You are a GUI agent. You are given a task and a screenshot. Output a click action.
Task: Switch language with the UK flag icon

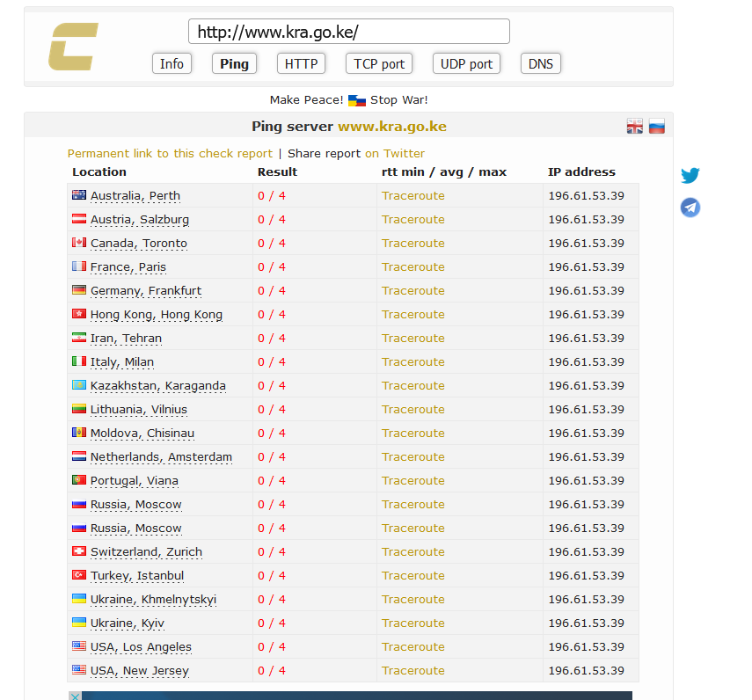click(634, 126)
